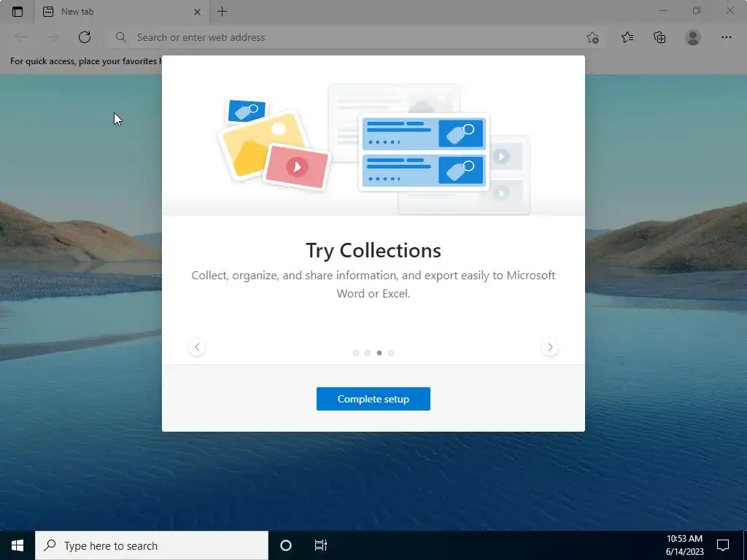Open Task View in taskbar
The width and height of the screenshot is (747, 560).
point(321,545)
